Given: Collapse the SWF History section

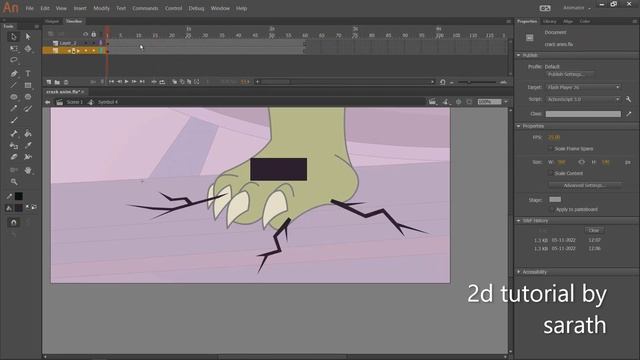Looking at the screenshot, I should 518,220.
